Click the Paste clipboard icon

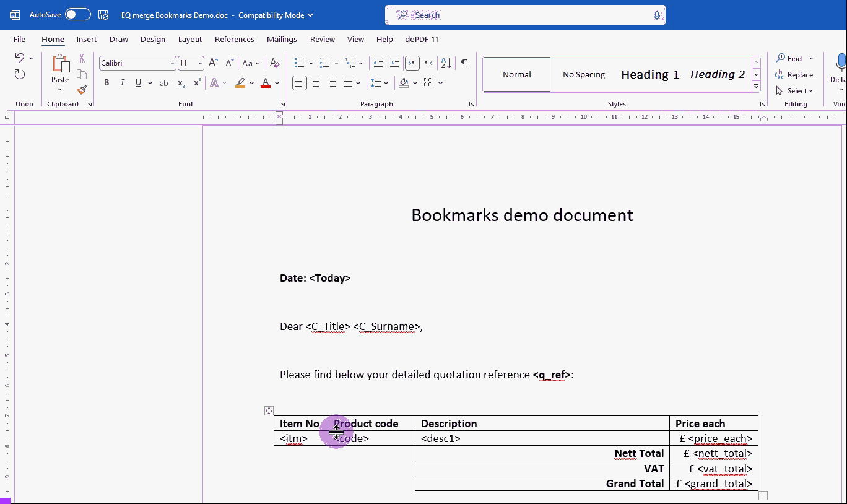point(60,64)
